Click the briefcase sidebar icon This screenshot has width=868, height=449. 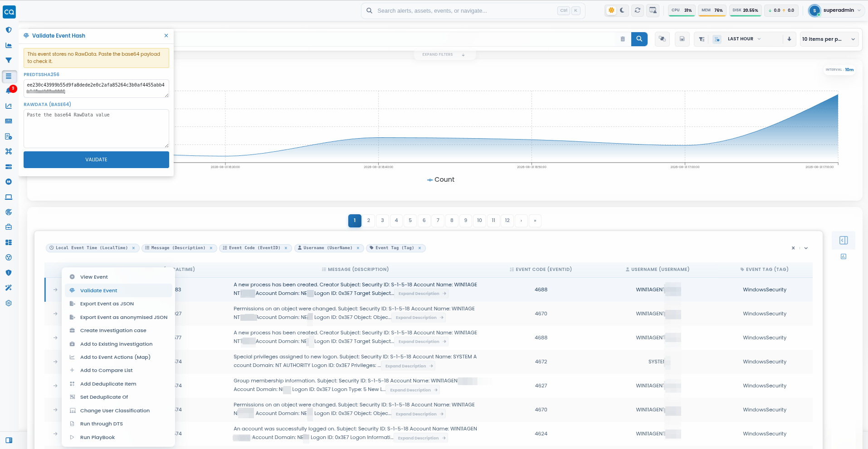pos(9,227)
